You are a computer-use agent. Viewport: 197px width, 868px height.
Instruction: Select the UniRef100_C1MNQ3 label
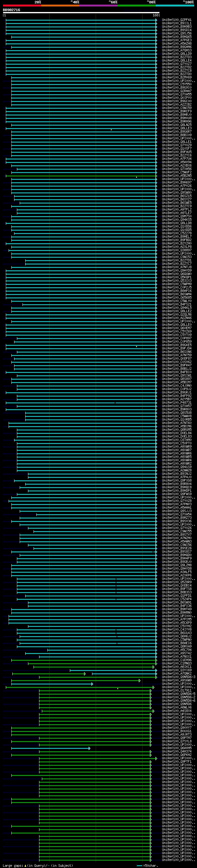tap(177, 664)
